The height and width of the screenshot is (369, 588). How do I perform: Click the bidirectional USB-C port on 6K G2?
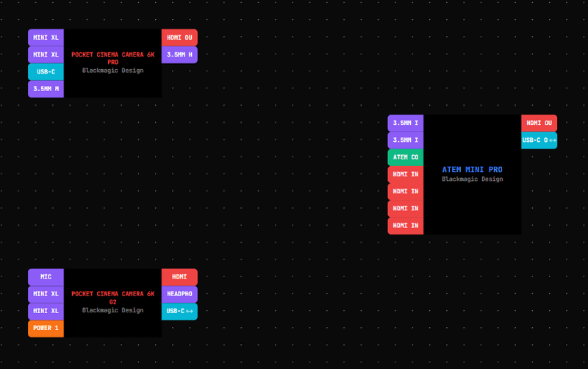click(179, 311)
